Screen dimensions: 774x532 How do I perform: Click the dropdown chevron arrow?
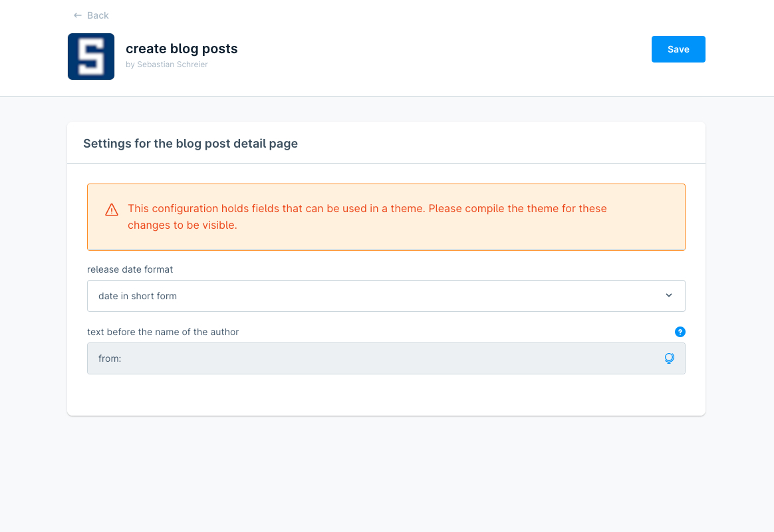669,295
